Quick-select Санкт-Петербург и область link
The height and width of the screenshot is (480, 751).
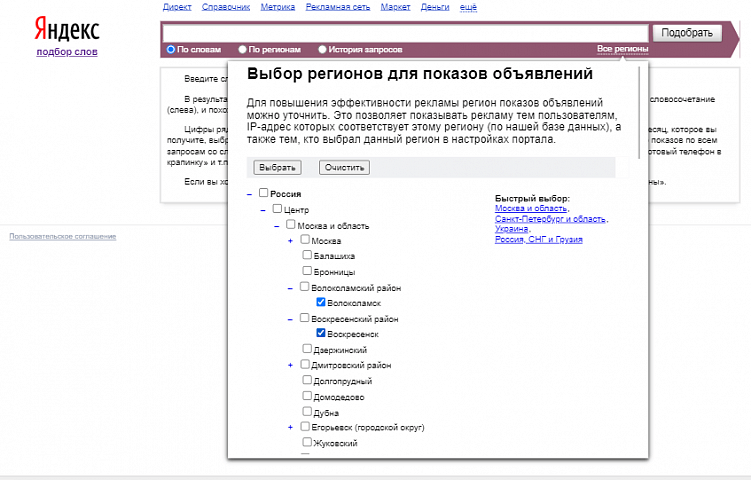pos(550,219)
